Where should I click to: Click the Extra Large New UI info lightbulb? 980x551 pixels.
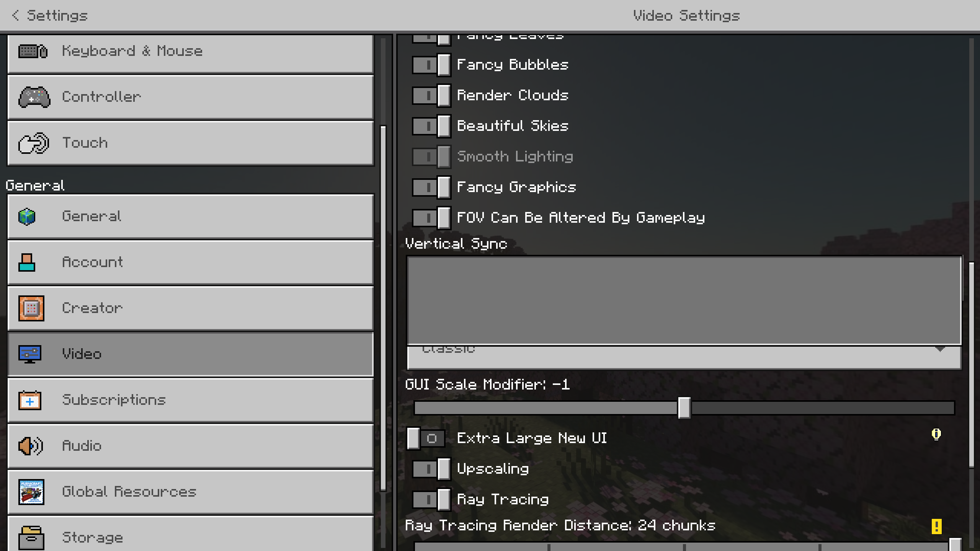pyautogui.click(x=936, y=434)
